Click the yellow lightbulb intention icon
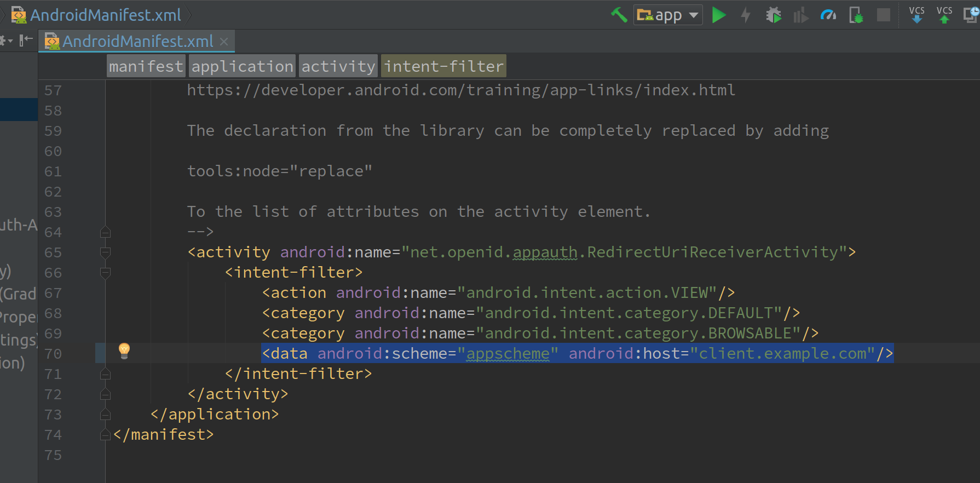The height and width of the screenshot is (483, 980). [x=124, y=350]
